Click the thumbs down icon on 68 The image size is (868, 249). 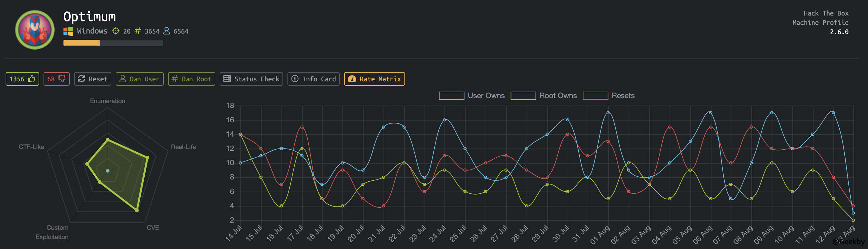coord(62,79)
